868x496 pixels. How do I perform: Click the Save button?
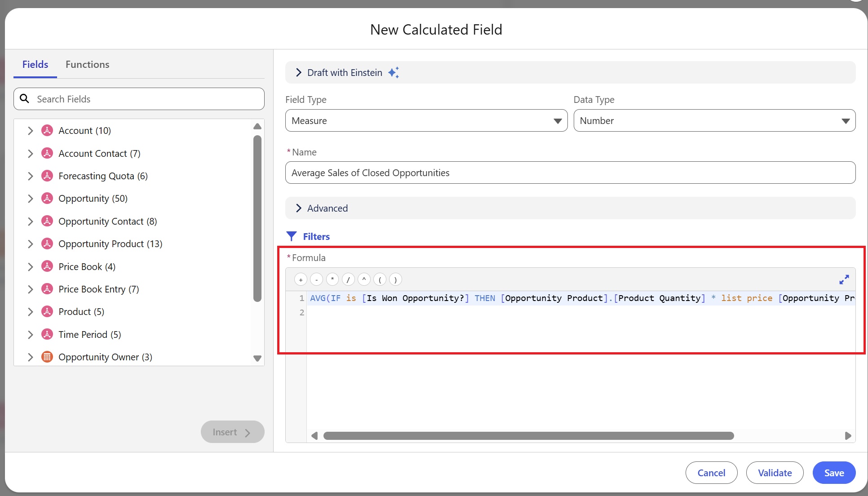[x=834, y=473]
